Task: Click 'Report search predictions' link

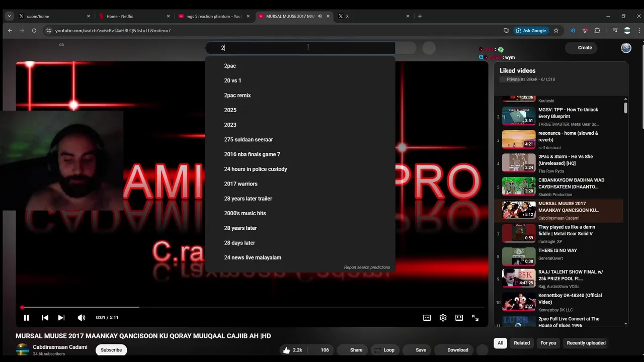Action: 367,267
